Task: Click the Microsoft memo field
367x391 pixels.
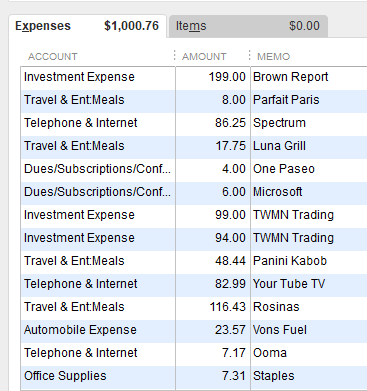Action: point(309,192)
